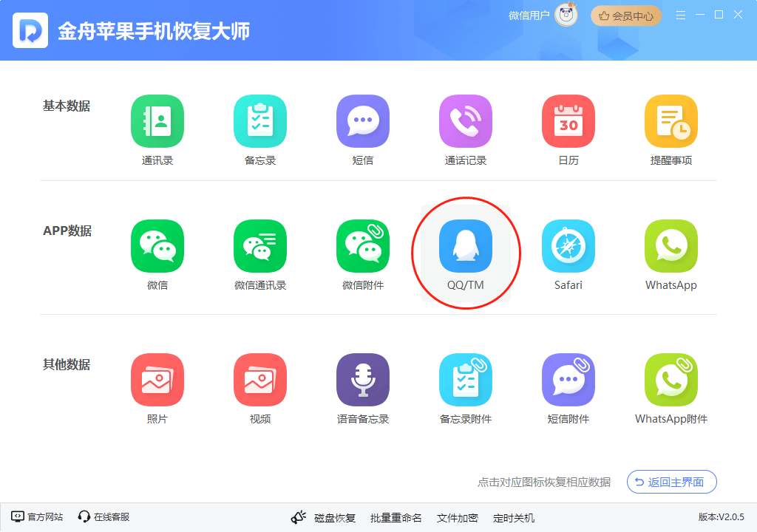Select the 通讯录 contacts recovery icon

157,121
